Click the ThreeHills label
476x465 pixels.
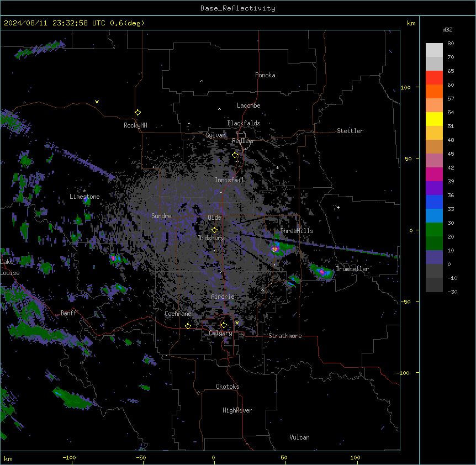pos(297,231)
